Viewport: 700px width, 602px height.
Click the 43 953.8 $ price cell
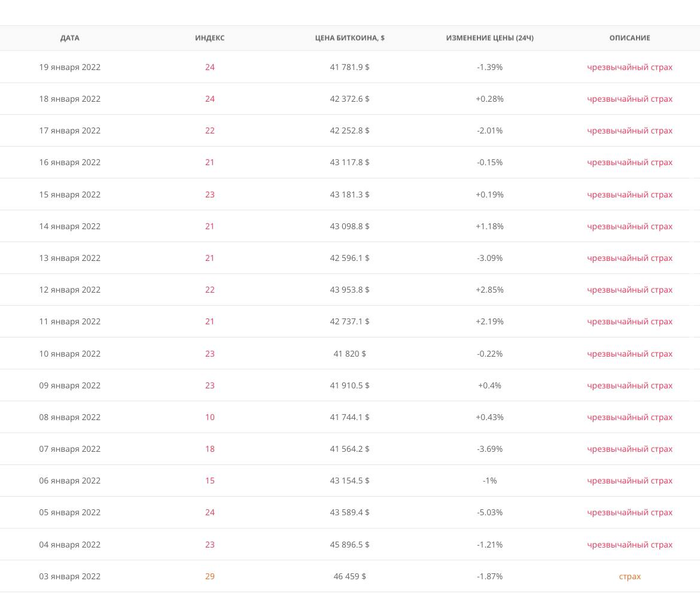coord(350,290)
